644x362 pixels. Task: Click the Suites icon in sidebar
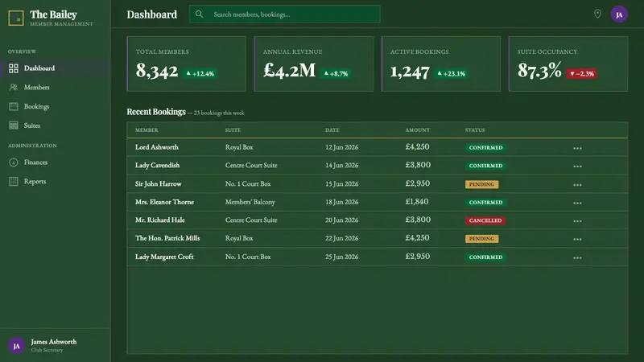pos(14,125)
